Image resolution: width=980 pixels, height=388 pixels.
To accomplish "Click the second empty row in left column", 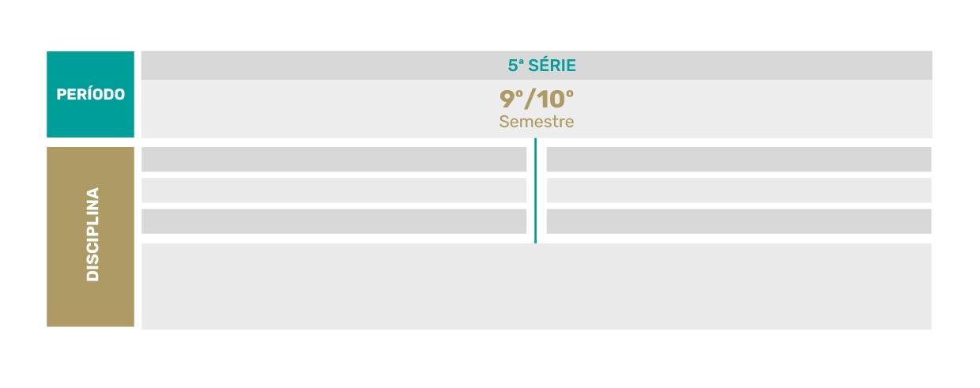I will pos(334,190).
